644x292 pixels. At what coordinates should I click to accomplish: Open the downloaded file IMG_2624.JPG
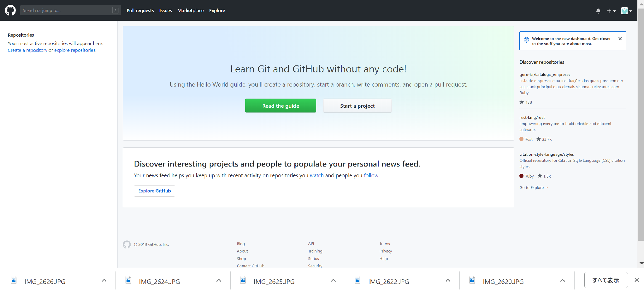coord(159,282)
